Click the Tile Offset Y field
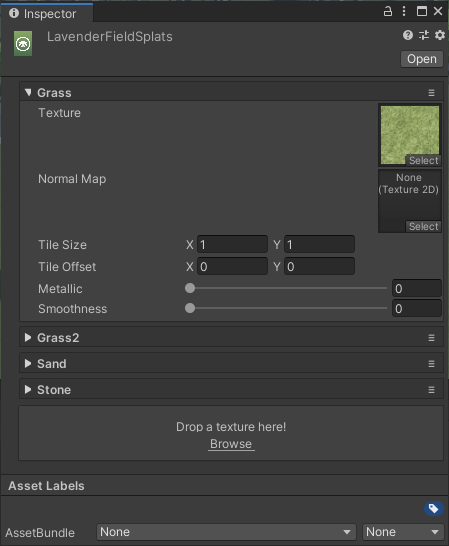Screen dimensions: 449x546 [319, 266]
